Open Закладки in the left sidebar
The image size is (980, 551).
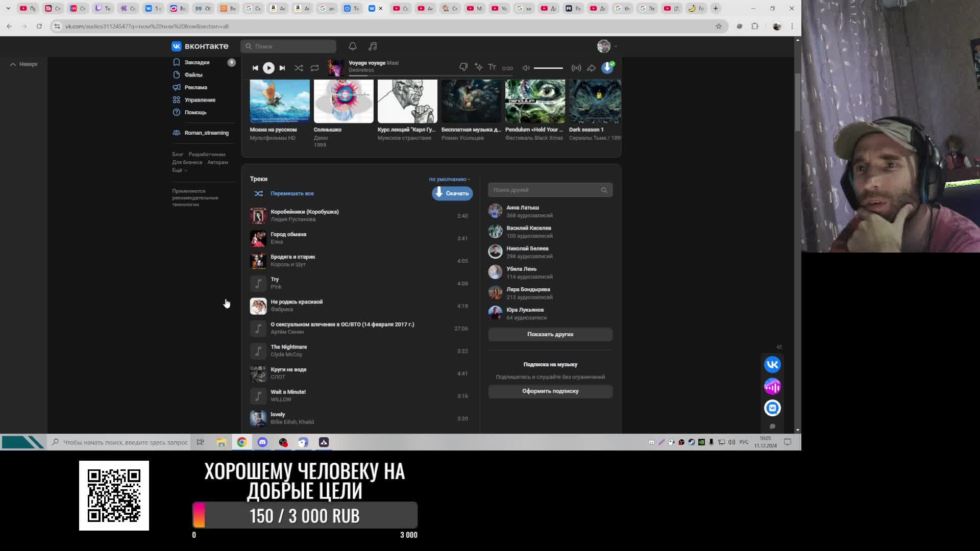[x=197, y=62]
